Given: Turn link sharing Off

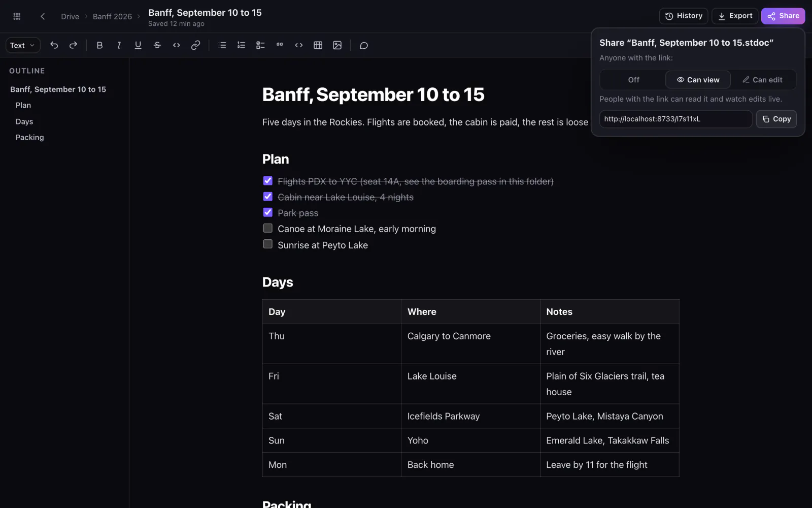Looking at the screenshot, I should (x=633, y=80).
